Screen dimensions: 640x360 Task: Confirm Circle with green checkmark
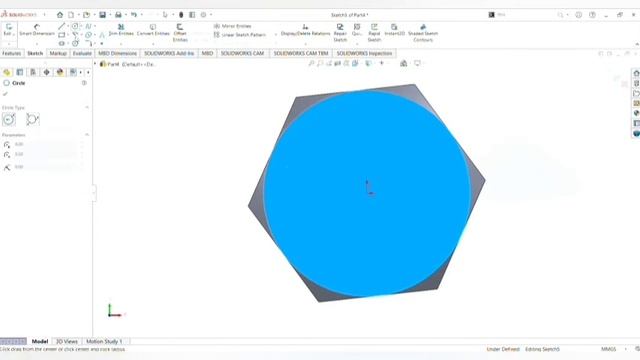[x=5, y=94]
